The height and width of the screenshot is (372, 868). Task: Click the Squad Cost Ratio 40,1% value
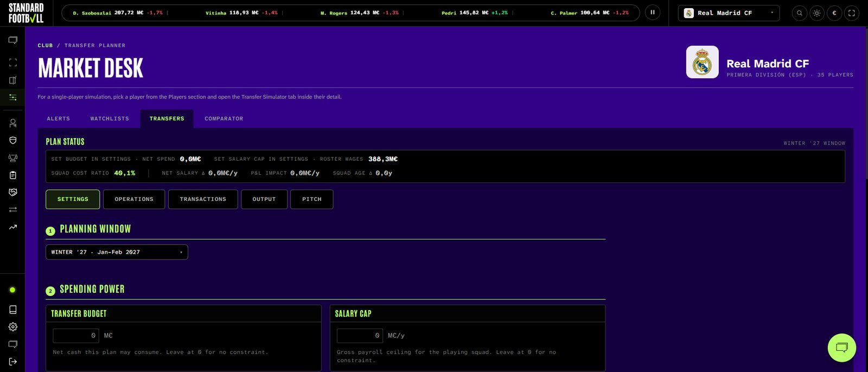124,173
